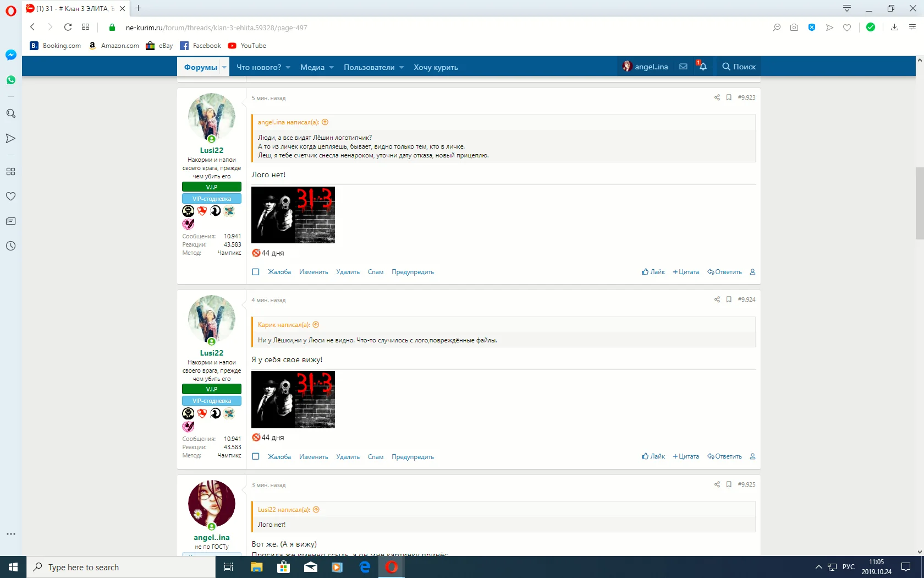924x578 pixels.
Task: Open the Хочу курить nav item
Action: point(436,67)
